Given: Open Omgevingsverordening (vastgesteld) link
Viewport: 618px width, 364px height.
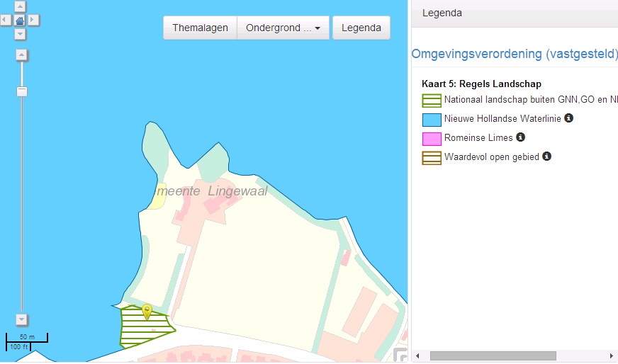Looking at the screenshot, I should tap(515, 54).
